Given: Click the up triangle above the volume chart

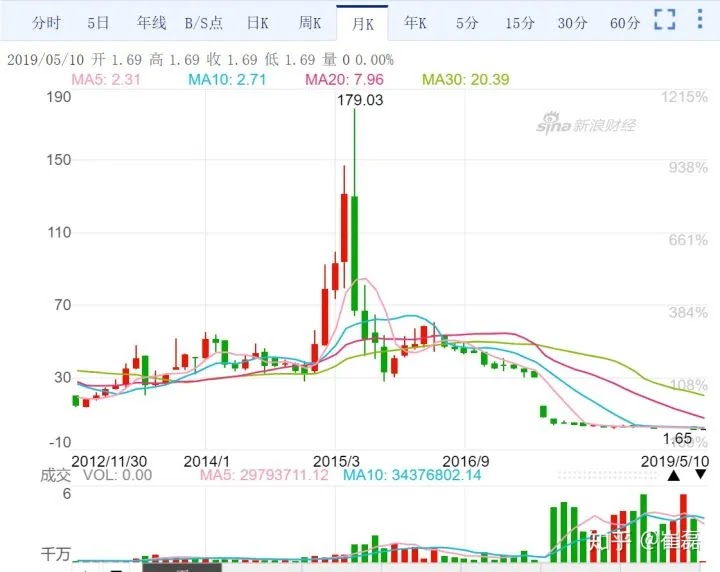Looking at the screenshot, I should (x=673, y=475).
